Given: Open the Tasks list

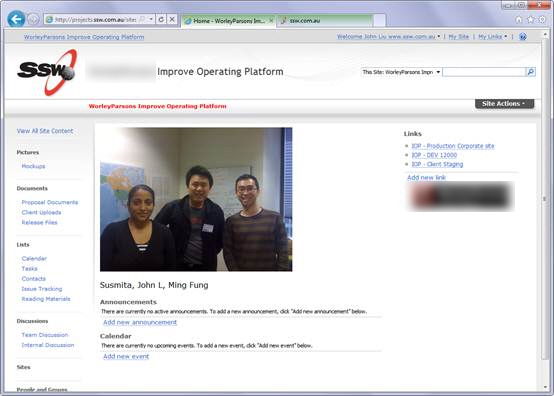Looking at the screenshot, I should pos(29,268).
